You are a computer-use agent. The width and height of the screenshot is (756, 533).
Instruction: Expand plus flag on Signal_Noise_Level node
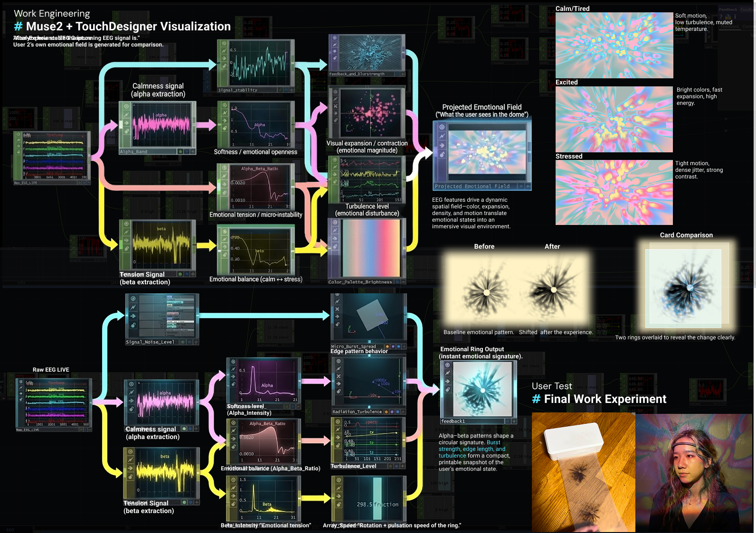pos(196,342)
